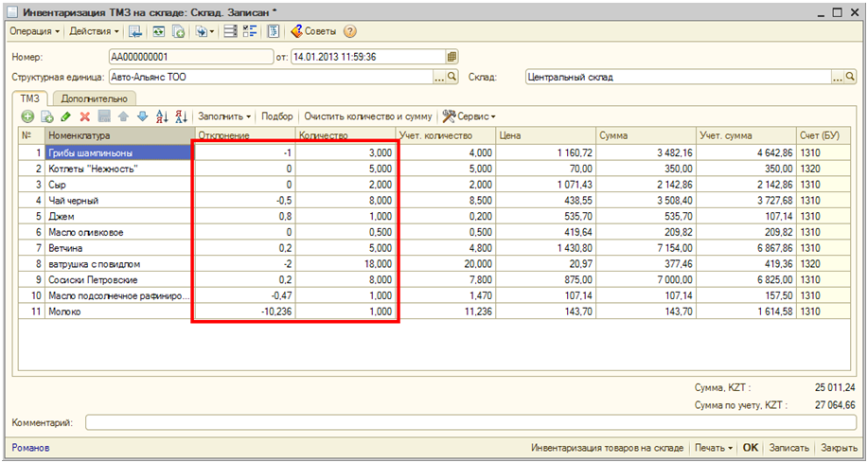Click the Записать button

788,448
